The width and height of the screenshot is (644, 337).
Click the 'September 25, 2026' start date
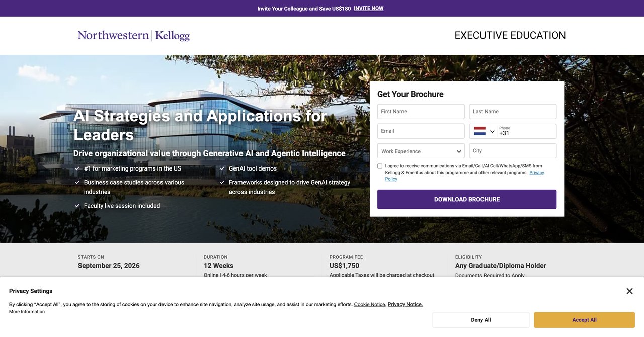[109, 266]
